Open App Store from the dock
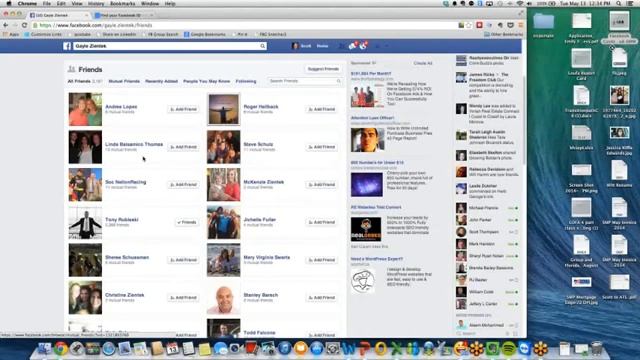640x360 pixels. point(317,349)
